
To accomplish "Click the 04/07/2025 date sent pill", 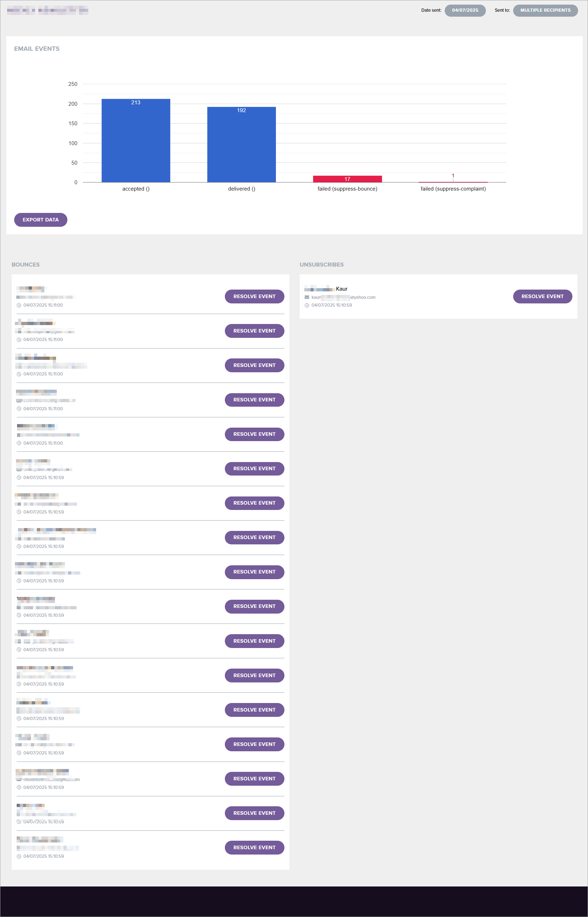I will click(x=465, y=10).
